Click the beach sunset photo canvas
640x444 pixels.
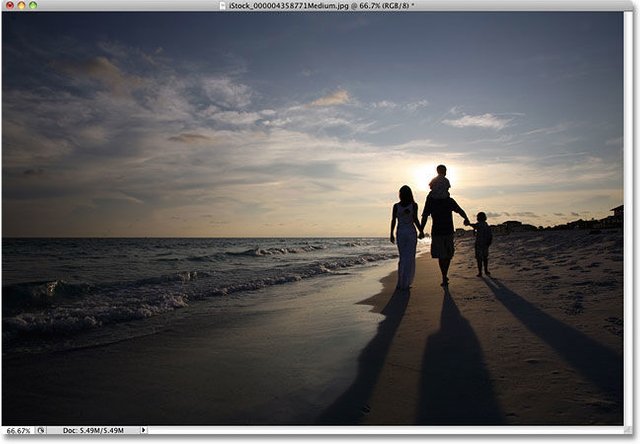tap(313, 218)
